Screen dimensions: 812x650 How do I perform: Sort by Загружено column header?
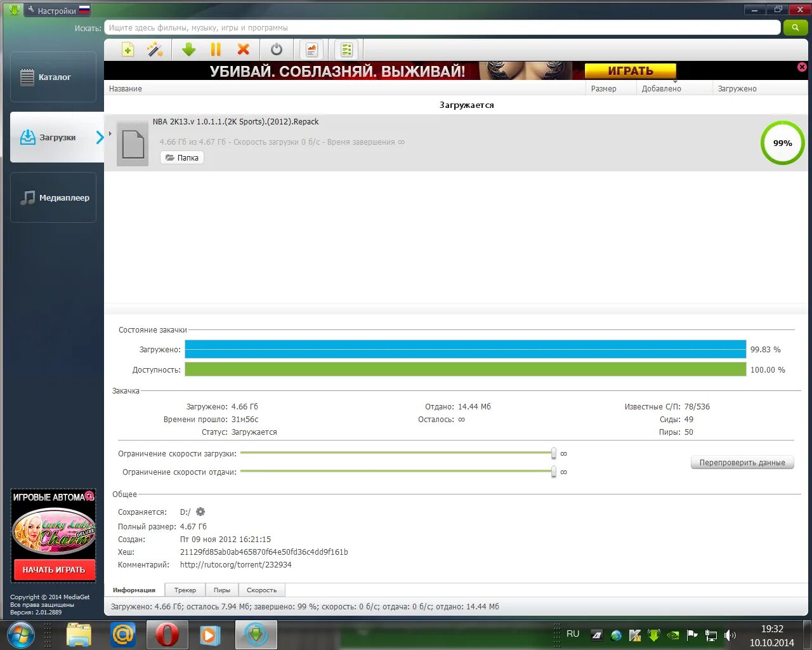point(737,89)
